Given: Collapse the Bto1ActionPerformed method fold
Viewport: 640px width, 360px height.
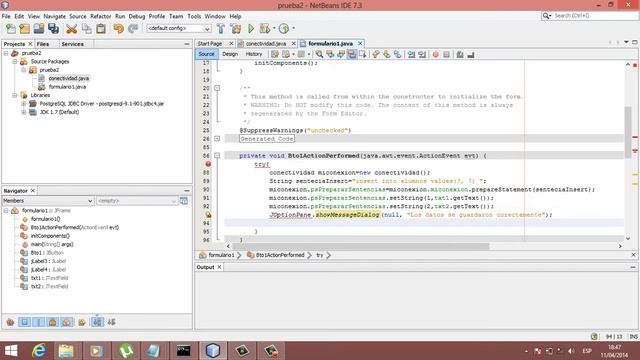Looking at the screenshot, I should coord(217,156).
